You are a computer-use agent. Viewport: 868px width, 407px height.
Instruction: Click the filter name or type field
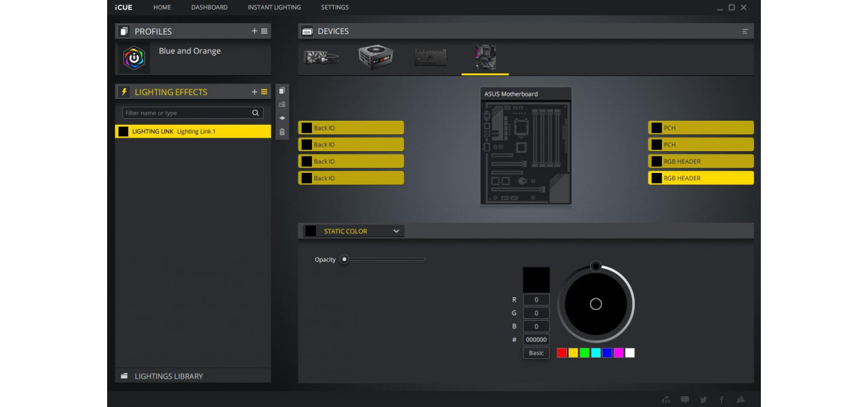193,113
